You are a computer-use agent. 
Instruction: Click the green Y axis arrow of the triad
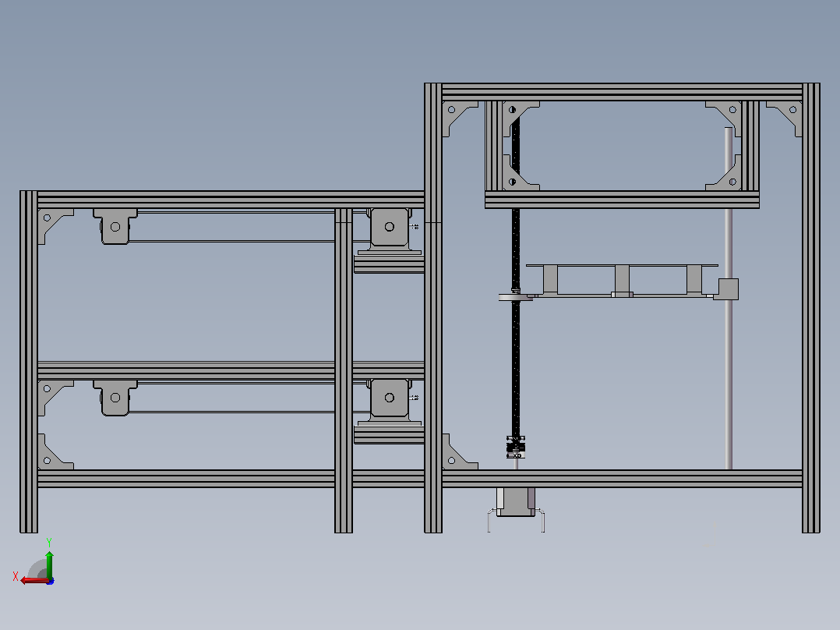click(49, 565)
